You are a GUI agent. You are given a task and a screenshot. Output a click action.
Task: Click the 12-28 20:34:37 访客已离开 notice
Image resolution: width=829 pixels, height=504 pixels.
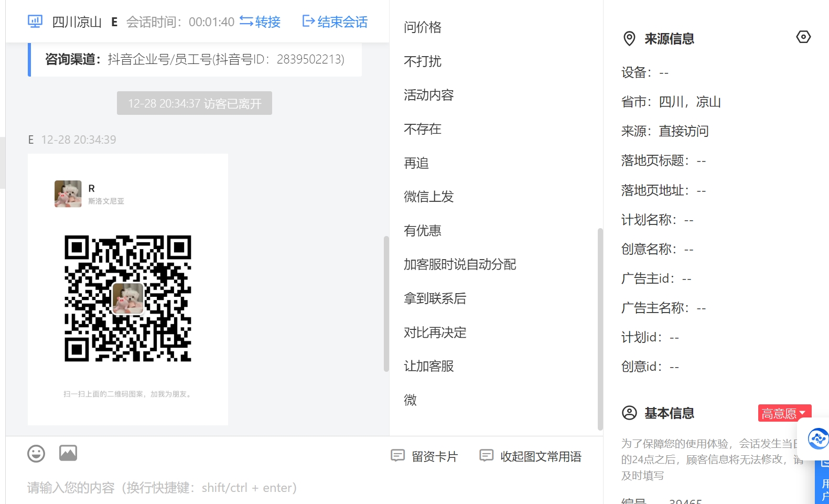coord(195,103)
